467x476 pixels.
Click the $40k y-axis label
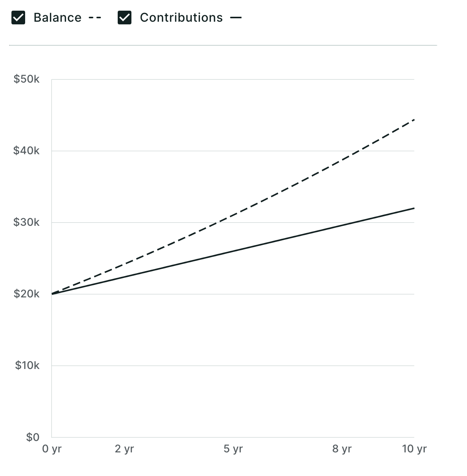[27, 151]
